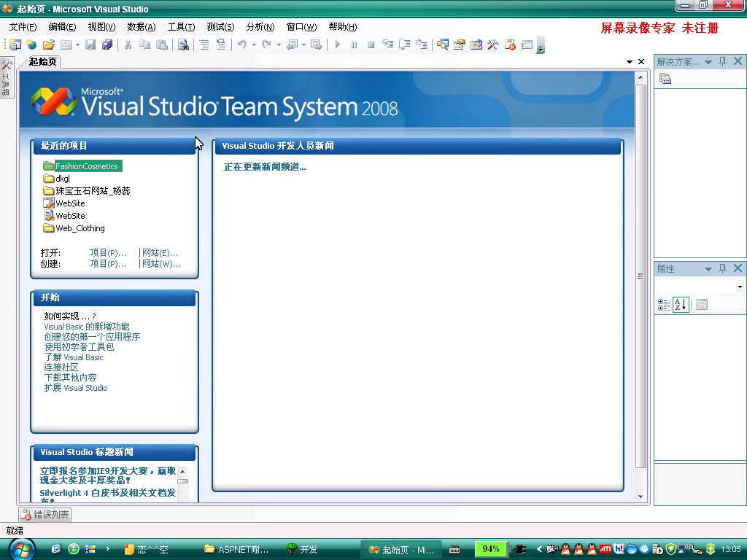Image resolution: width=747 pixels, height=560 pixels.
Task: Click 项目(P)... link in the 打开 row
Action: tap(108, 253)
